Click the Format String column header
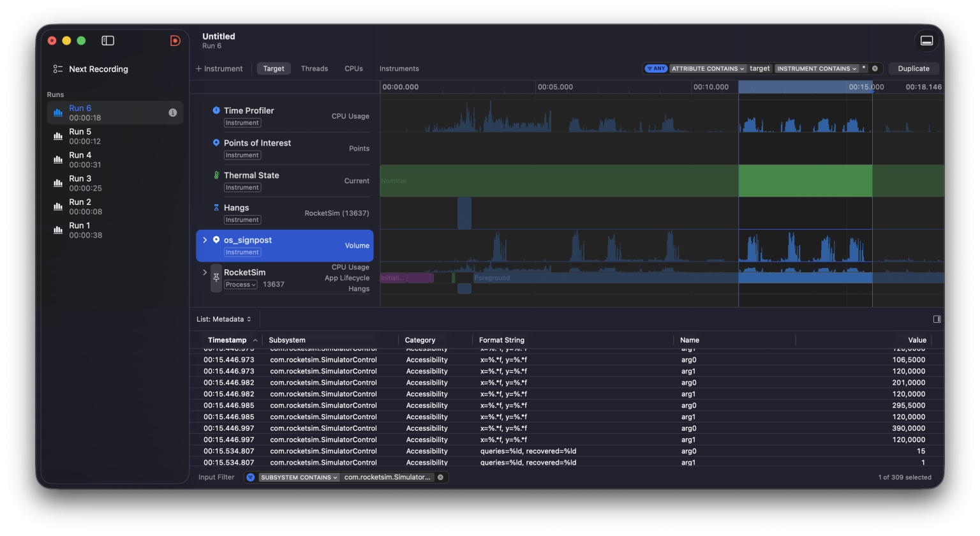Viewport: 980px width, 536px height. point(501,340)
